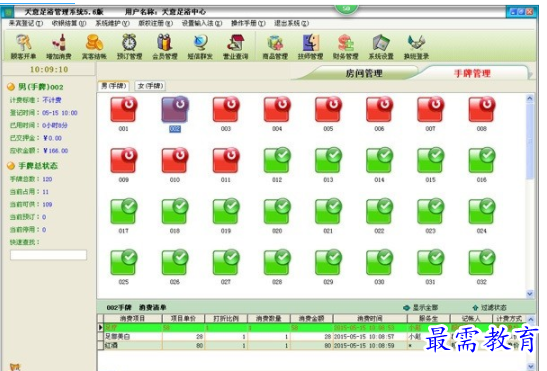Screen dimensions: 547x371
Task: Click the 消费金额 column header
Action: click(x=312, y=318)
